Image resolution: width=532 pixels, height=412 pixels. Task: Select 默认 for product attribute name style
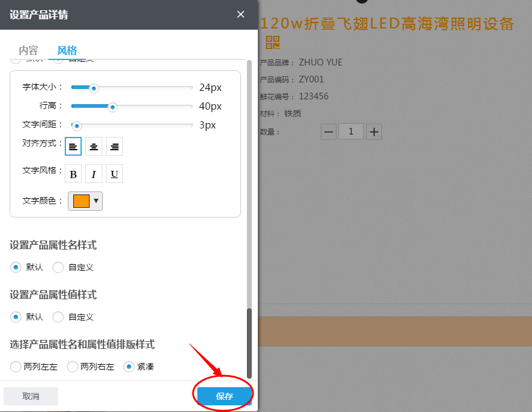click(x=15, y=267)
